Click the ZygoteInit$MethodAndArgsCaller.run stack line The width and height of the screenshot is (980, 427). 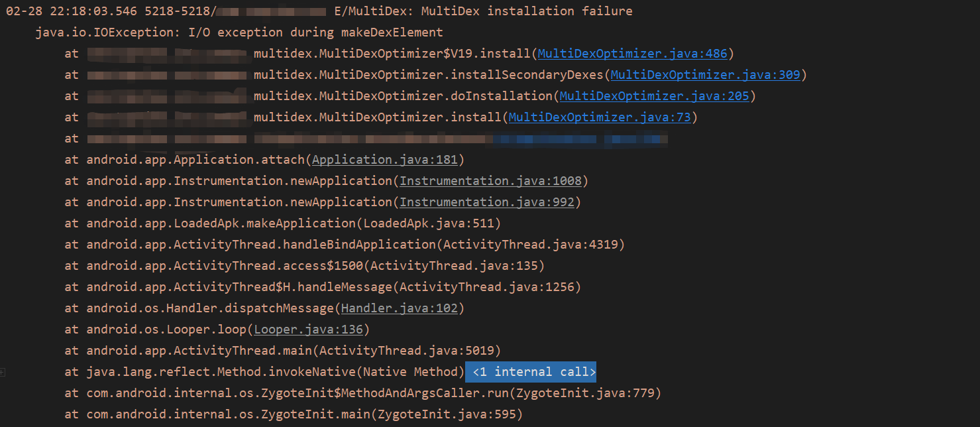click(x=363, y=393)
